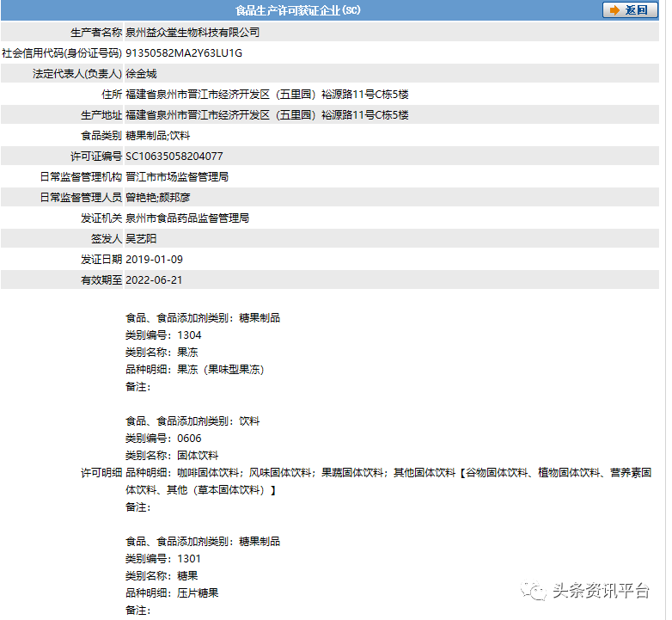Click supervisors names 曾艳艳;颜邦彦
This screenshot has height=620, width=672.
pyautogui.click(x=158, y=198)
